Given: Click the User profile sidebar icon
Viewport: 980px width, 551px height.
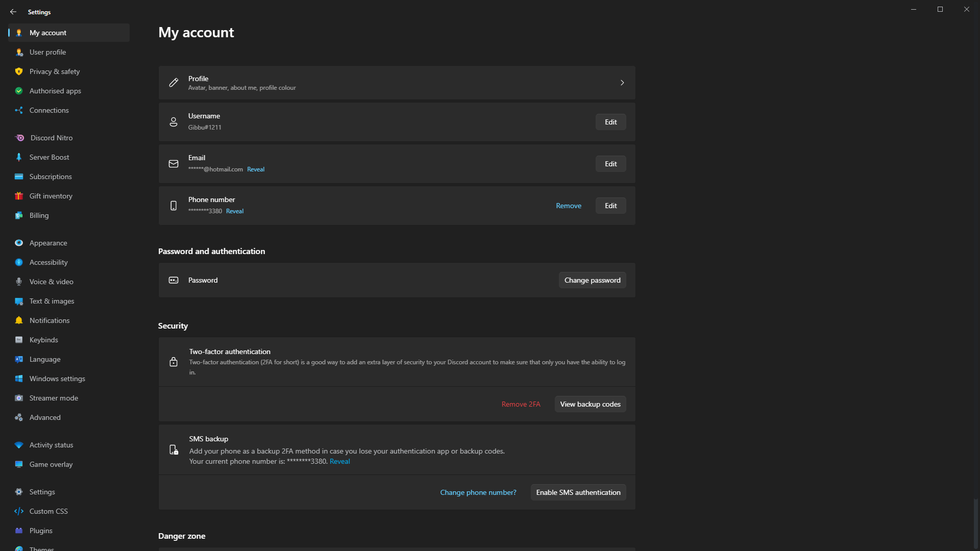Looking at the screenshot, I should coord(19,52).
